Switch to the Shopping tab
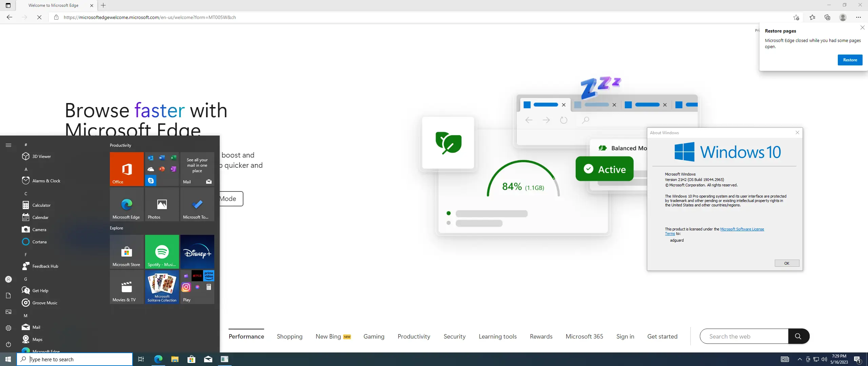Screen dimensions: 868x366 (x=290, y=337)
